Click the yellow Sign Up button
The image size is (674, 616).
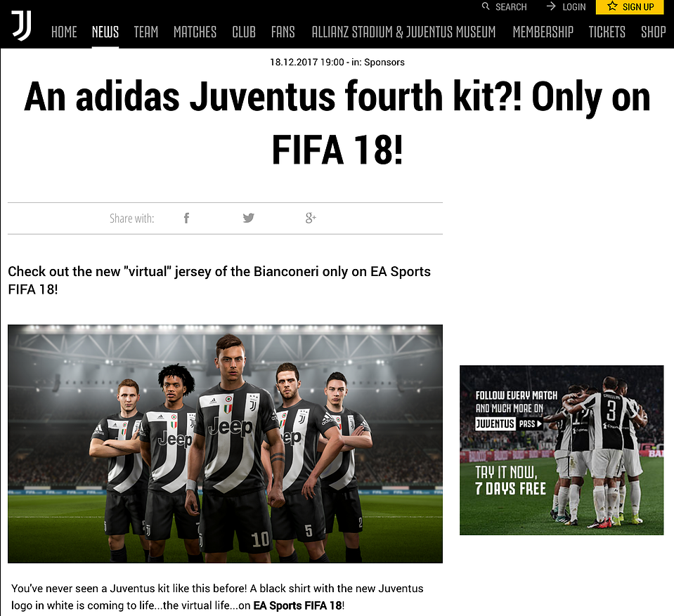tap(630, 7)
